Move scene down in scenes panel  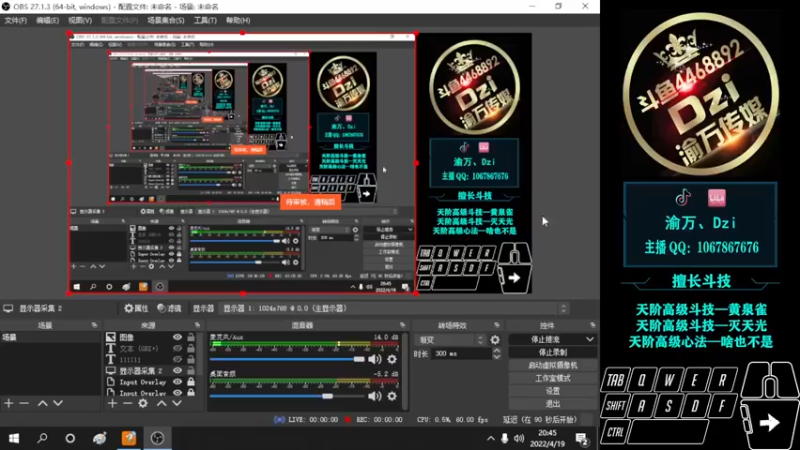[58, 403]
